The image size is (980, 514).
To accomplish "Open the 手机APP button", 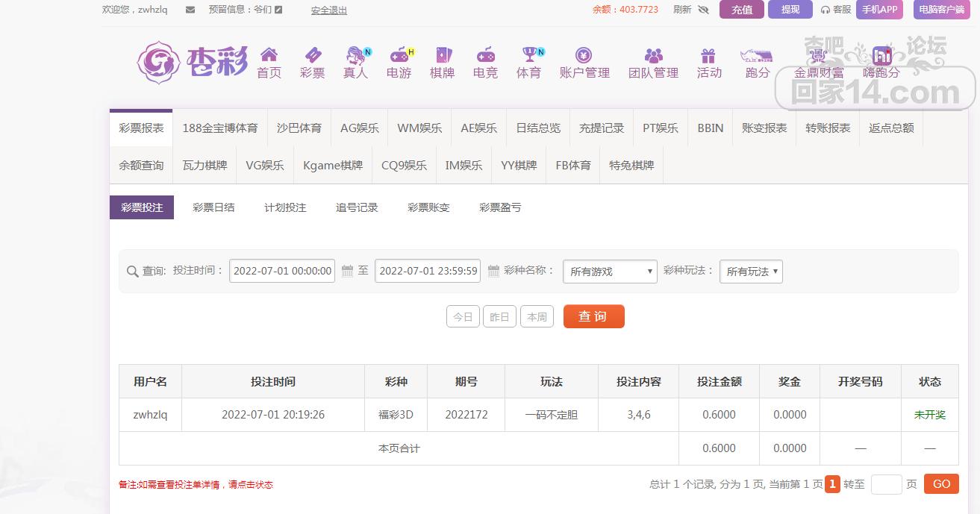I will point(879,10).
